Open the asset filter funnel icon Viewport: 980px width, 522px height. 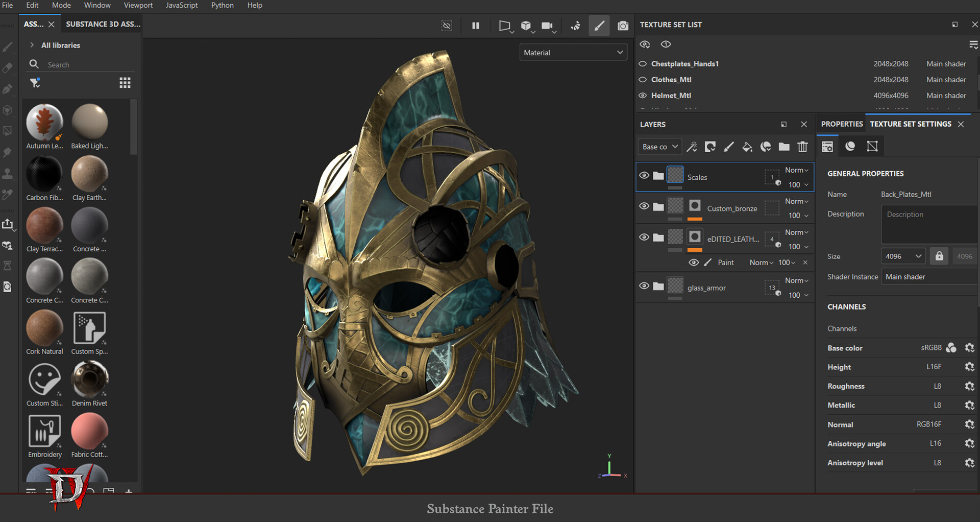point(35,83)
